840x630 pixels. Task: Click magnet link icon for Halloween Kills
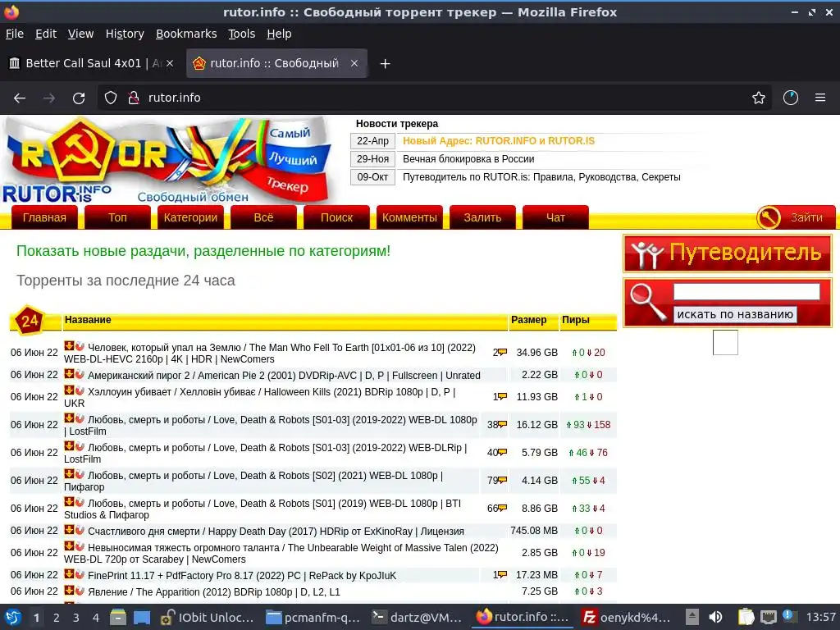80,390
